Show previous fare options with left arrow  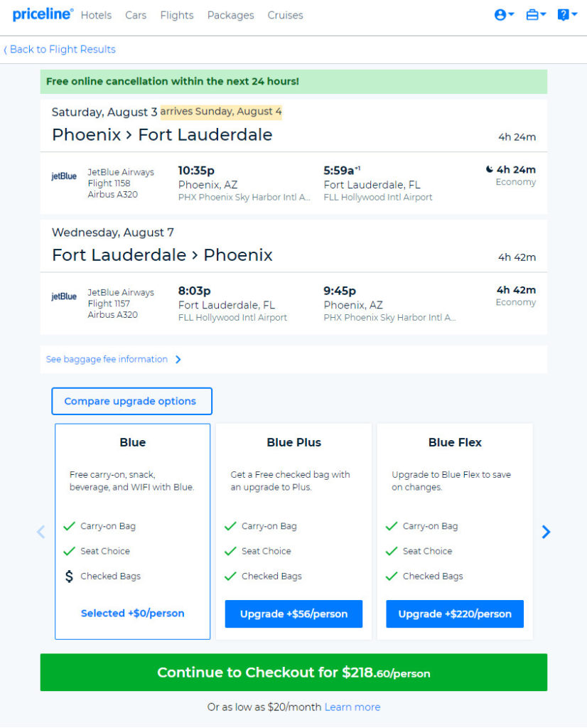pos(41,532)
